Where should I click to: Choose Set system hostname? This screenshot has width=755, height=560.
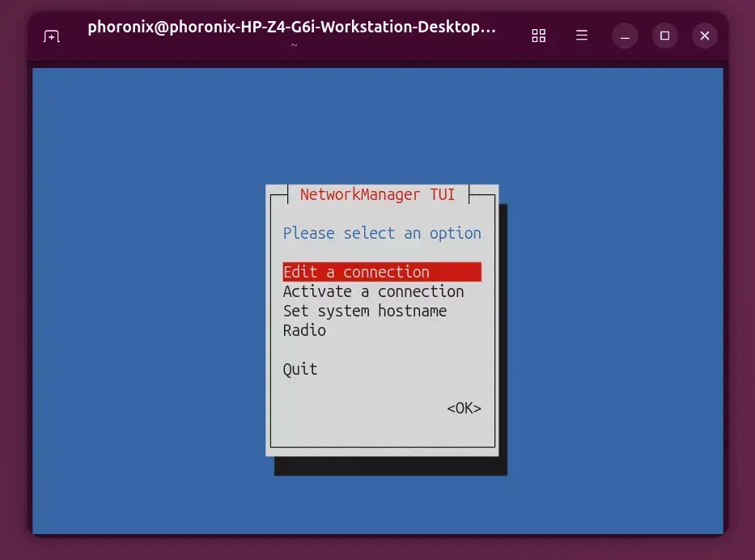tap(364, 311)
